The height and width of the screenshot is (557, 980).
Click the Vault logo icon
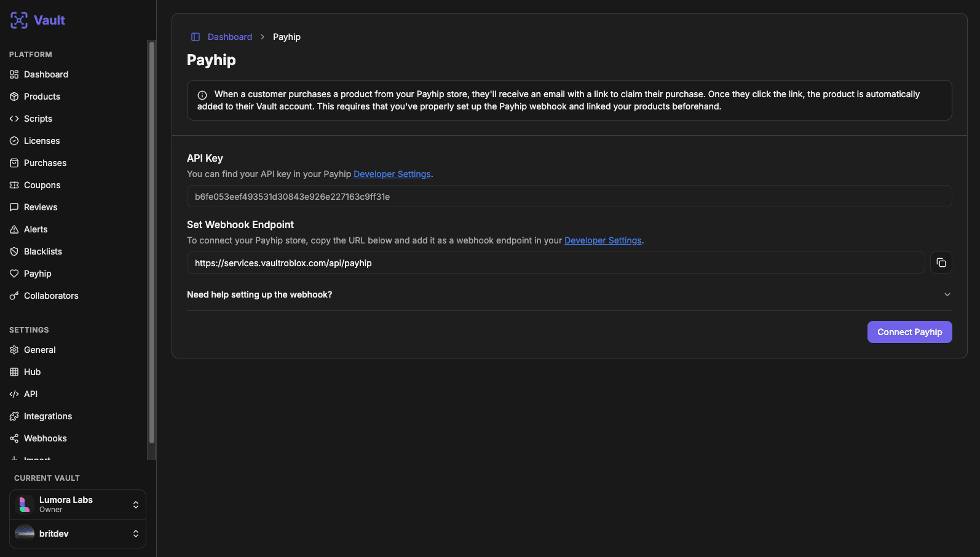[19, 20]
